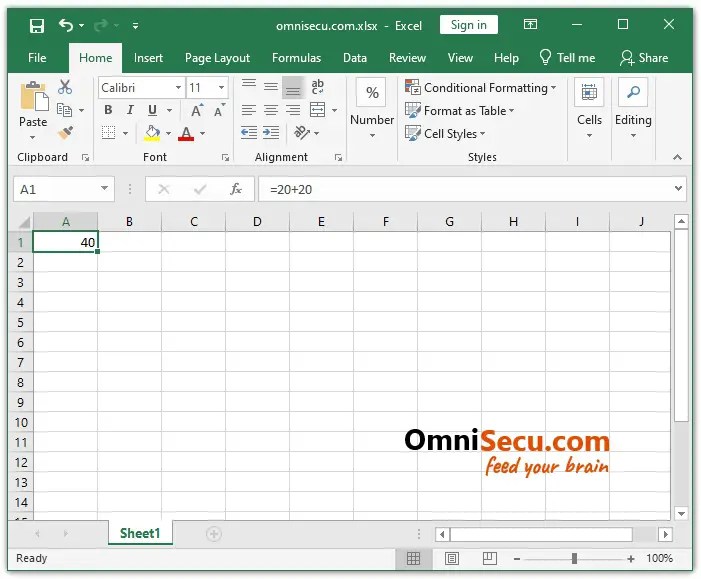Open Conditional Formatting menu
The width and height of the screenshot is (701, 579).
click(x=481, y=87)
